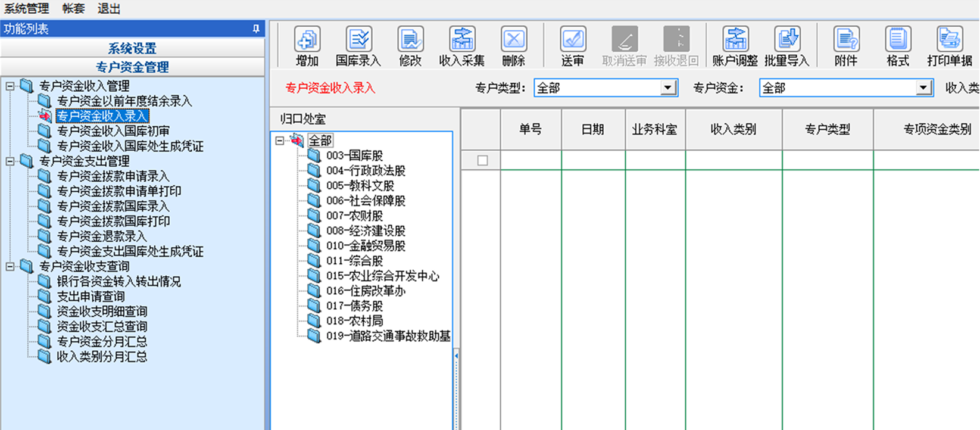Image resolution: width=980 pixels, height=430 pixels.
Task: Click the 日期 column header
Action: pyautogui.click(x=593, y=129)
